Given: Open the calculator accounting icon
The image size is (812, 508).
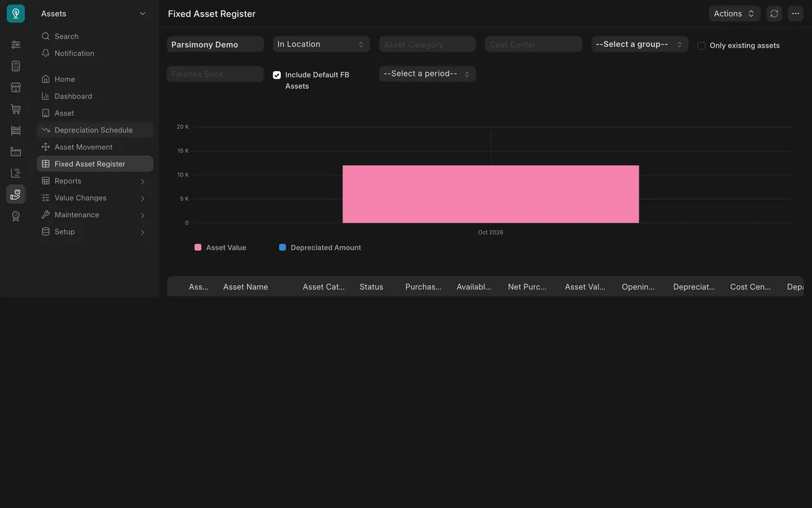Looking at the screenshot, I should coord(16,66).
